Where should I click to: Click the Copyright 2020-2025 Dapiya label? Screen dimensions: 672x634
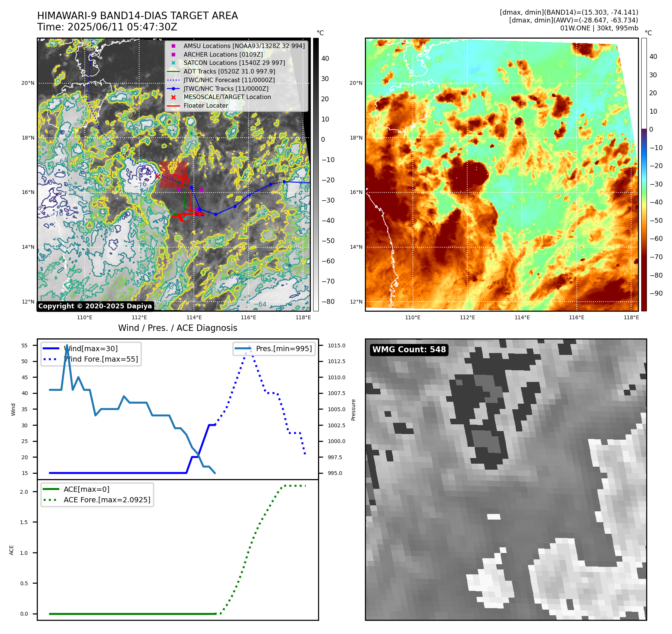[95, 306]
